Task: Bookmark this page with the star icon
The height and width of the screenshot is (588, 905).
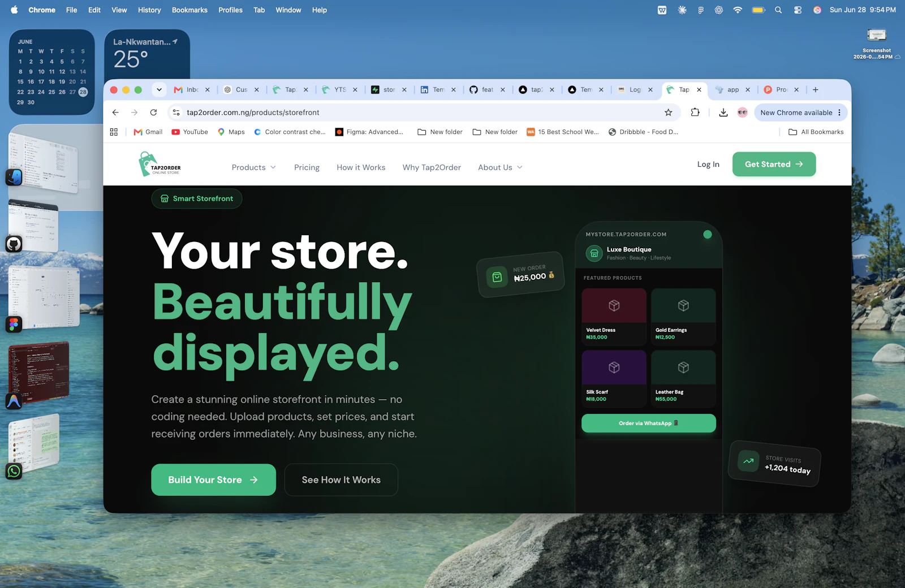Action: click(669, 113)
